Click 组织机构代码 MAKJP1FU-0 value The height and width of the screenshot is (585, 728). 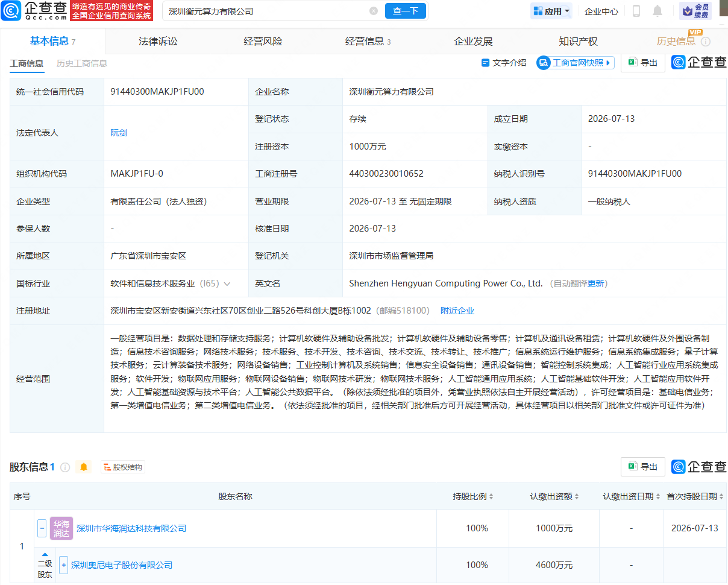click(x=137, y=174)
